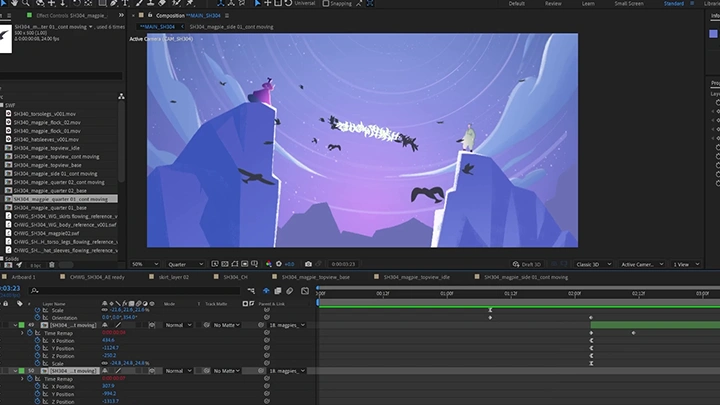Switch to the Review workspace
The height and width of the screenshot is (405, 720).
[x=553, y=3]
